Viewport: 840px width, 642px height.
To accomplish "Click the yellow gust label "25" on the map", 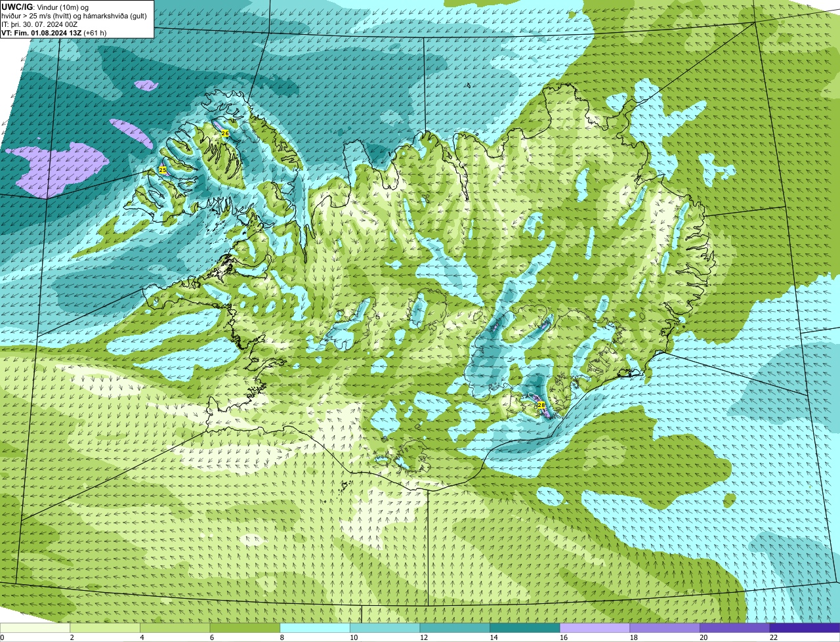I will point(163,170).
